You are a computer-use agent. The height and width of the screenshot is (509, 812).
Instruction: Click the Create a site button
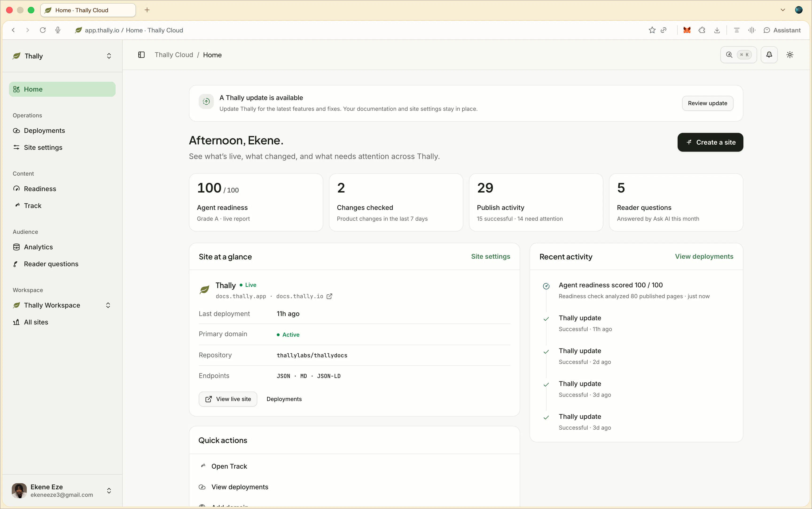click(x=710, y=143)
